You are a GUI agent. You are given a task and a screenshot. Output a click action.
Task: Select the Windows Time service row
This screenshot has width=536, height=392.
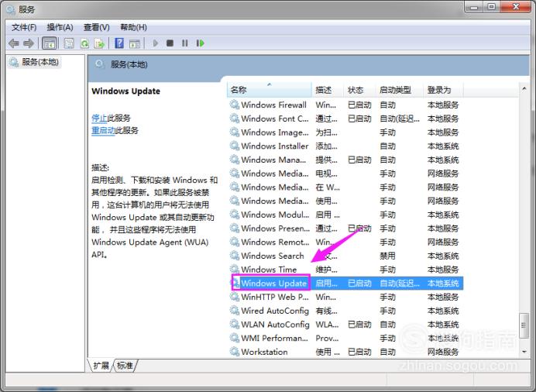point(346,270)
